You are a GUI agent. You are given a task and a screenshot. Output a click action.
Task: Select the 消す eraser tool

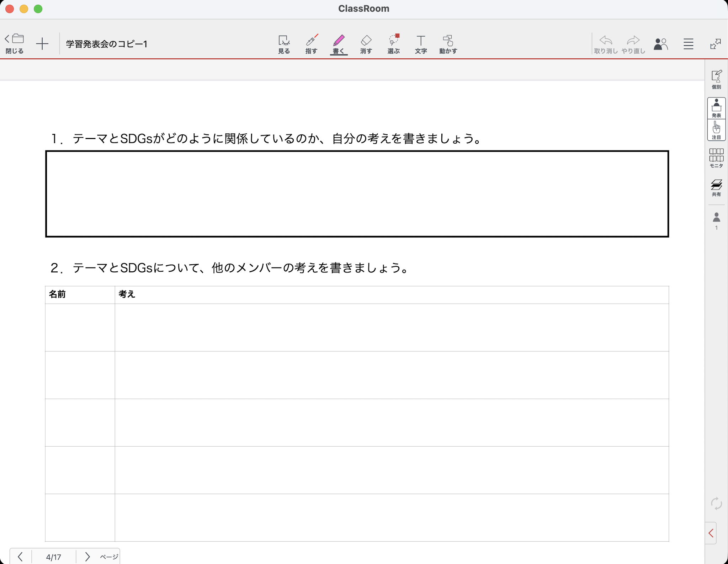point(366,44)
